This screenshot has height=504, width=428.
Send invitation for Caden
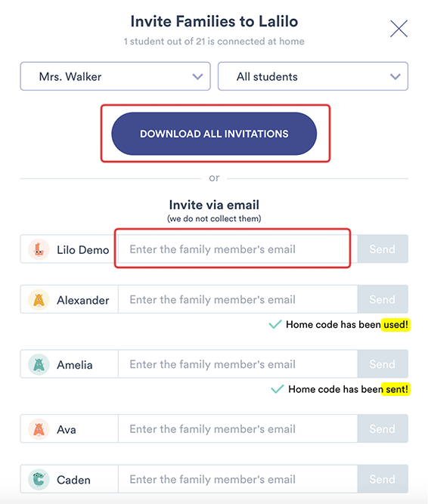383,479
